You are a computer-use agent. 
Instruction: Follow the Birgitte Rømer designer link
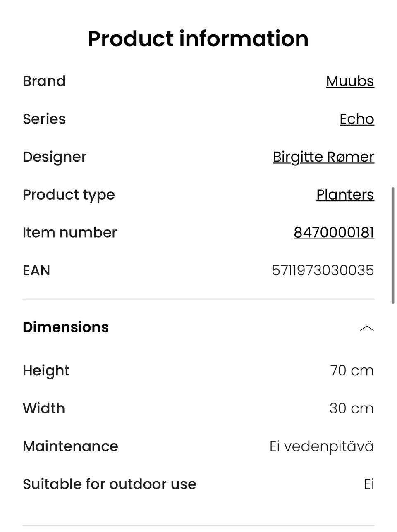[323, 157]
